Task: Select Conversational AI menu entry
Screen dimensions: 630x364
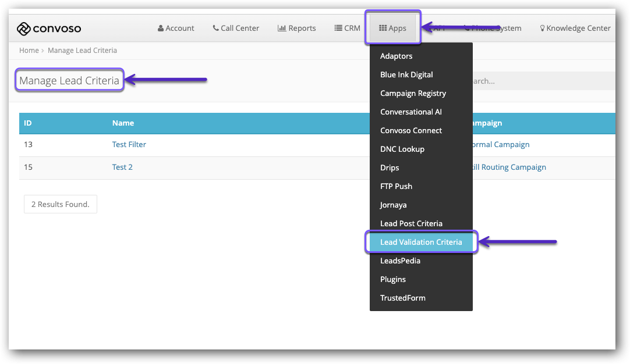Action: click(421, 112)
